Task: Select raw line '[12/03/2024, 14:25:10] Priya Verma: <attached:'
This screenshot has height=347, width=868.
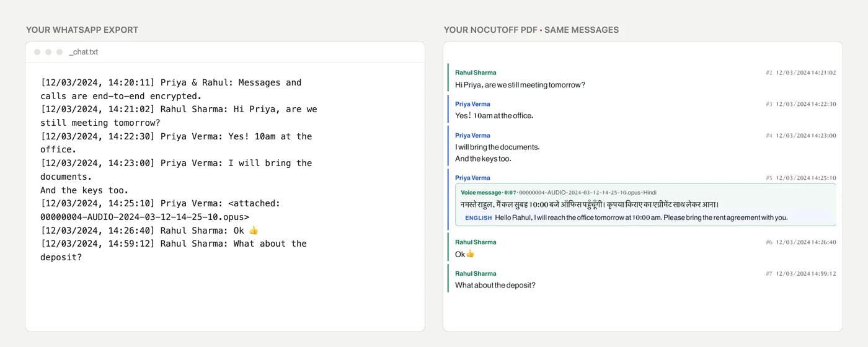Action: [x=161, y=203]
